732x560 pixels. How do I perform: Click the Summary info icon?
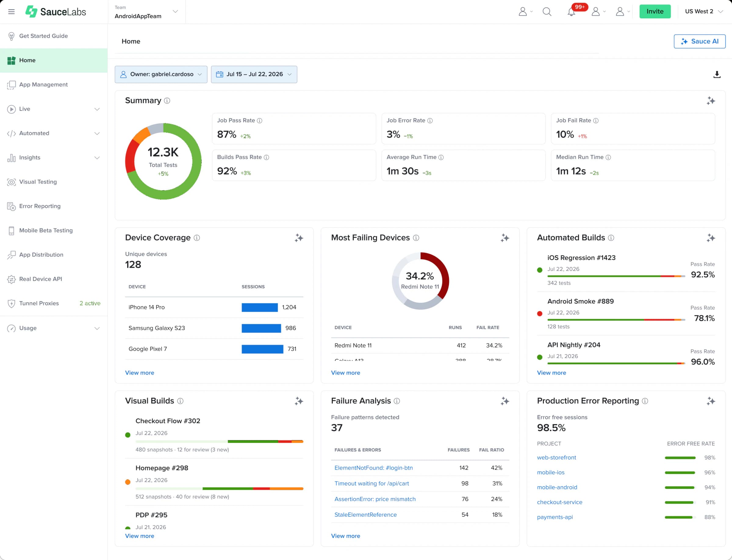click(x=167, y=101)
